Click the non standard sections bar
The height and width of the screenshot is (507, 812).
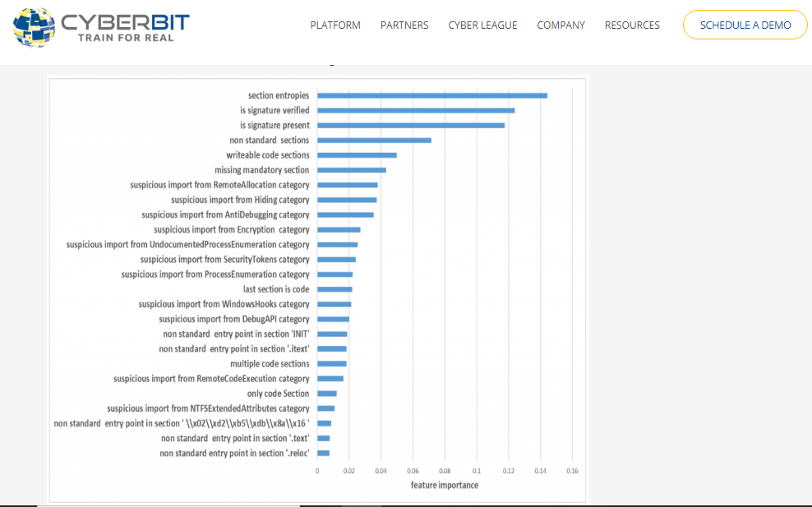tap(375, 141)
